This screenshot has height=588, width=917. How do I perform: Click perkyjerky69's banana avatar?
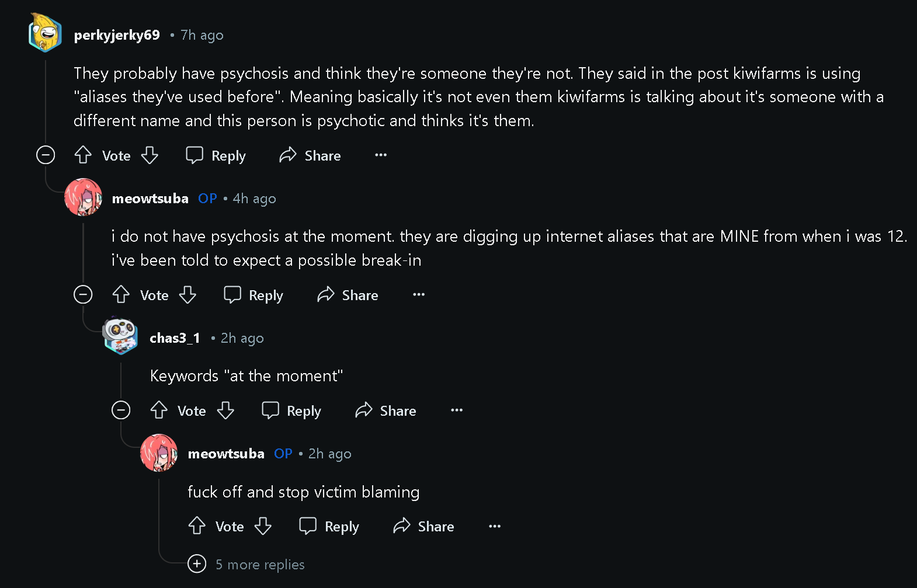[x=45, y=33]
